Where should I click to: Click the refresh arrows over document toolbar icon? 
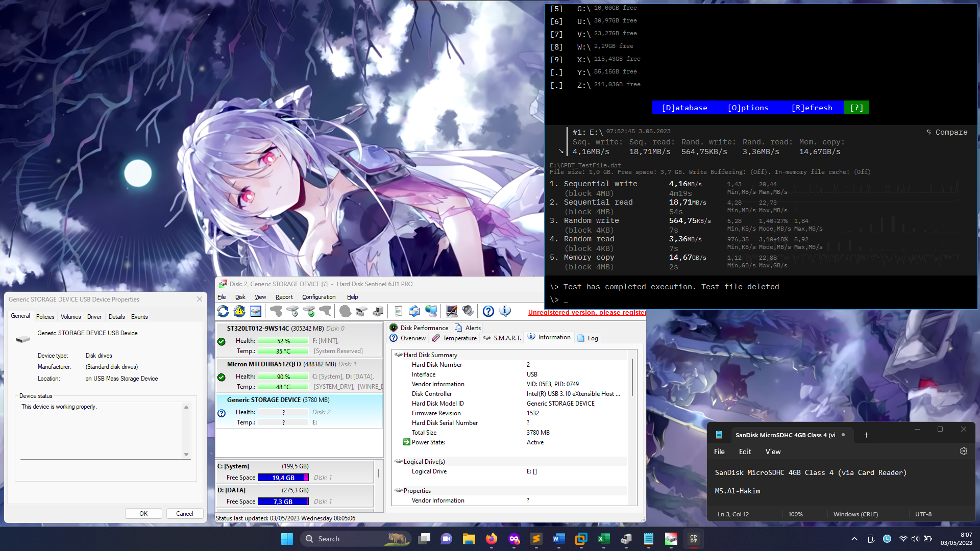click(415, 311)
